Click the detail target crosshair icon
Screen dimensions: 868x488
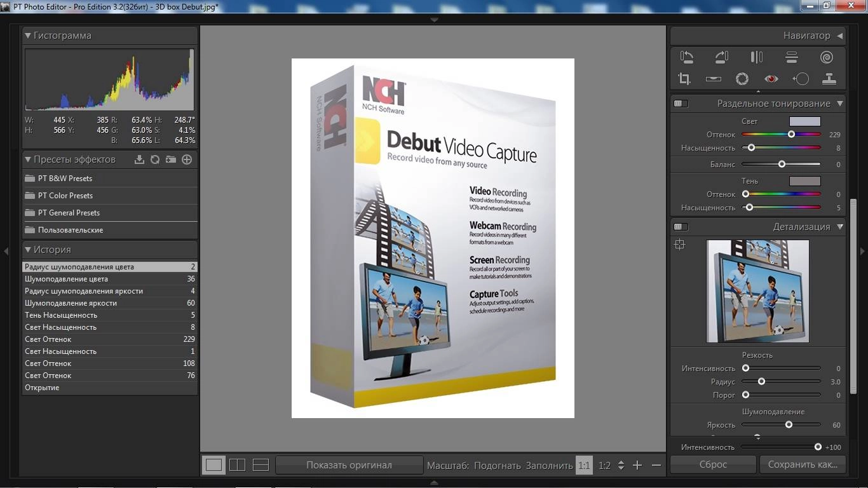679,245
